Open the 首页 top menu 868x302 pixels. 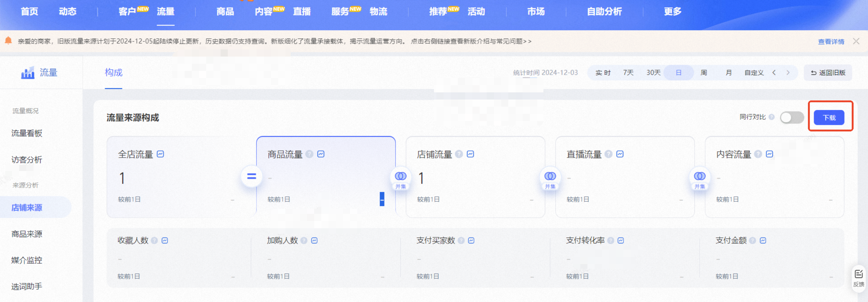[29, 11]
